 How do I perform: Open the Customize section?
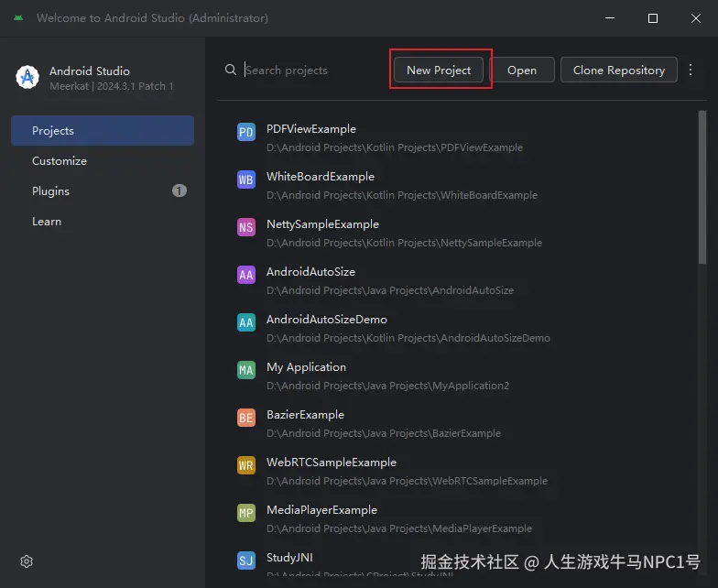tap(103, 161)
